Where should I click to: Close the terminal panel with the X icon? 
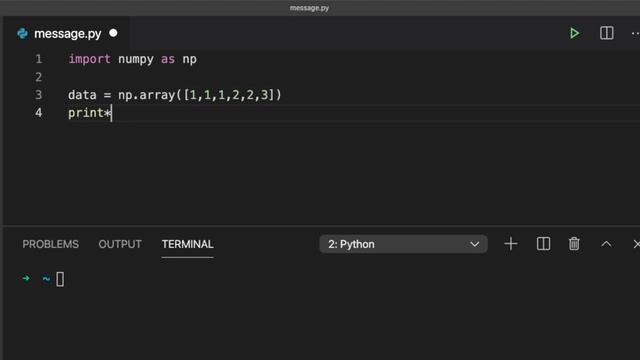[636, 244]
